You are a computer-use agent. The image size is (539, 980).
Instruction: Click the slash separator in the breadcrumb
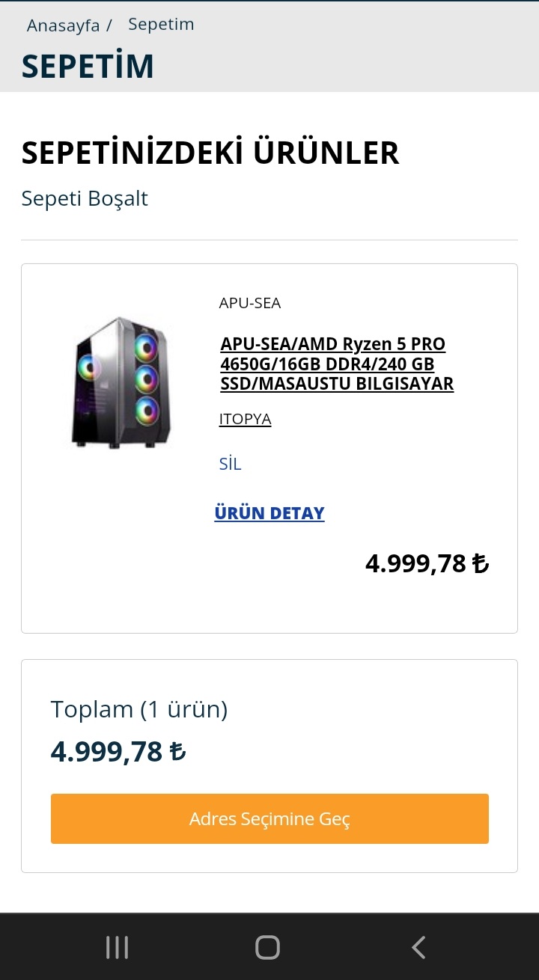click(x=109, y=25)
